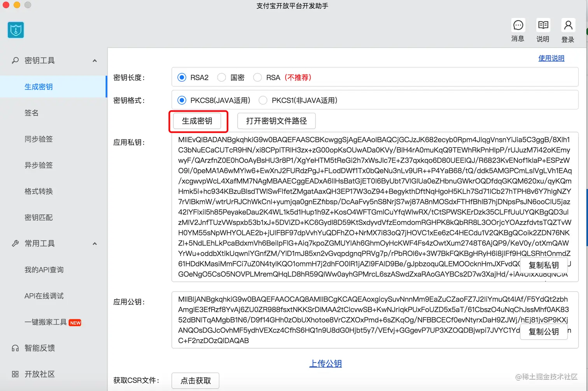Click the headset icon beside 智能反馈

pos(15,348)
